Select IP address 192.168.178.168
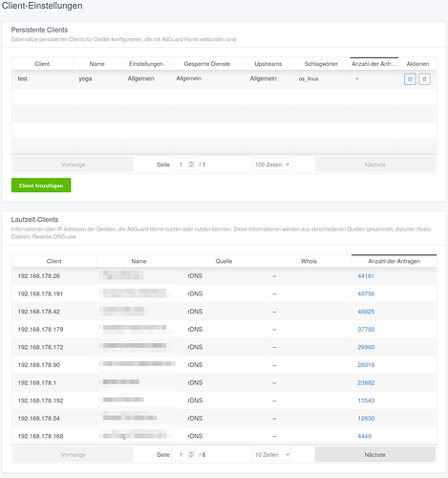The image size is (448, 478). tap(40, 436)
